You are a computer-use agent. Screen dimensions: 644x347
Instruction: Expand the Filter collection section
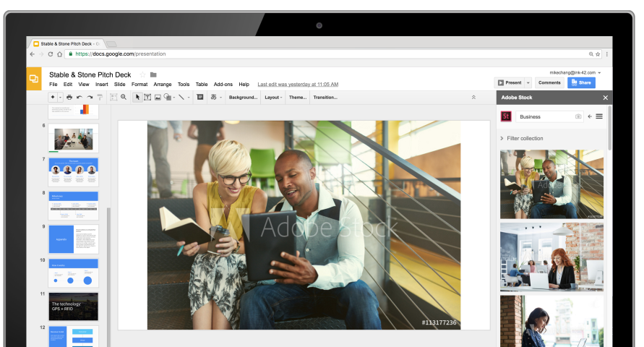point(522,138)
